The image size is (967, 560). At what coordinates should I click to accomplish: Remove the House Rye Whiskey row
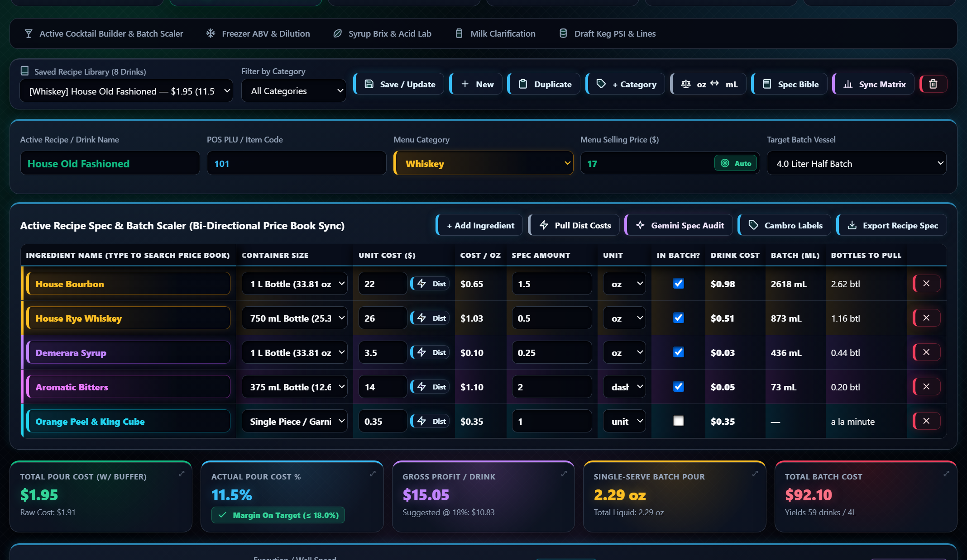(x=926, y=318)
